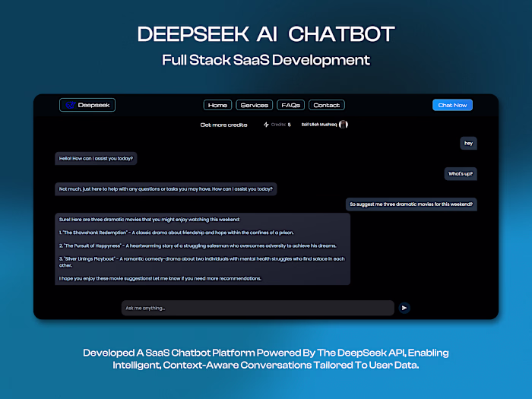Select the 'hey' user message bubble
This screenshot has width=532, height=399.
click(x=469, y=143)
